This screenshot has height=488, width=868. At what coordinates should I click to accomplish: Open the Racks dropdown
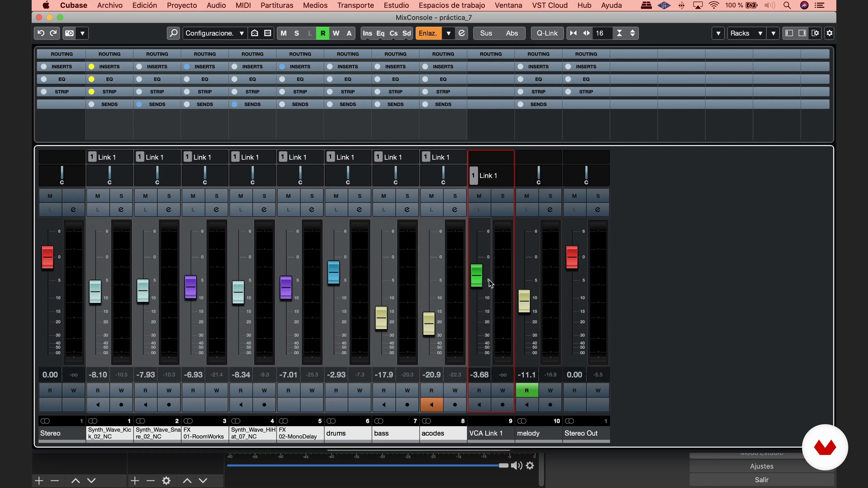coord(746,33)
